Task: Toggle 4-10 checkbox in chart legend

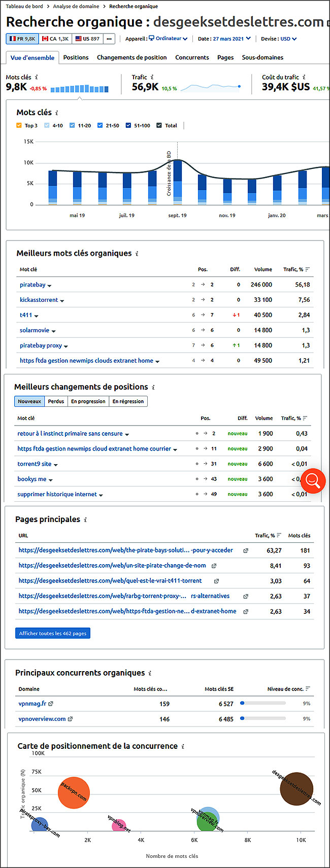Action: 47,125
